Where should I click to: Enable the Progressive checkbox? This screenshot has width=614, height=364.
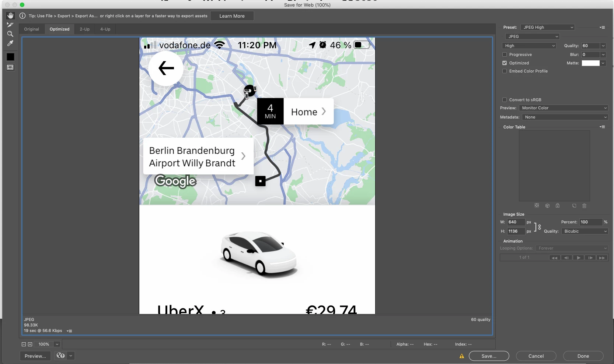(505, 54)
